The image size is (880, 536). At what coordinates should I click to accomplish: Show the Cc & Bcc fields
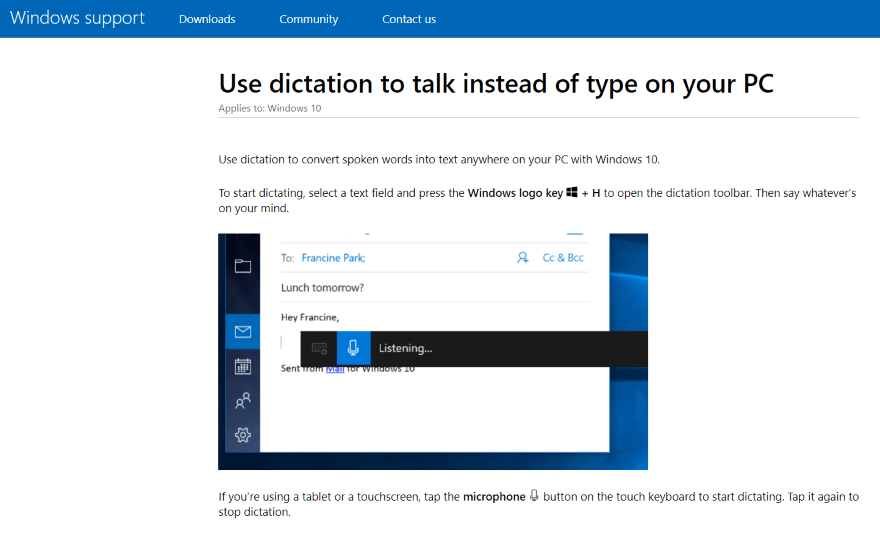point(563,258)
